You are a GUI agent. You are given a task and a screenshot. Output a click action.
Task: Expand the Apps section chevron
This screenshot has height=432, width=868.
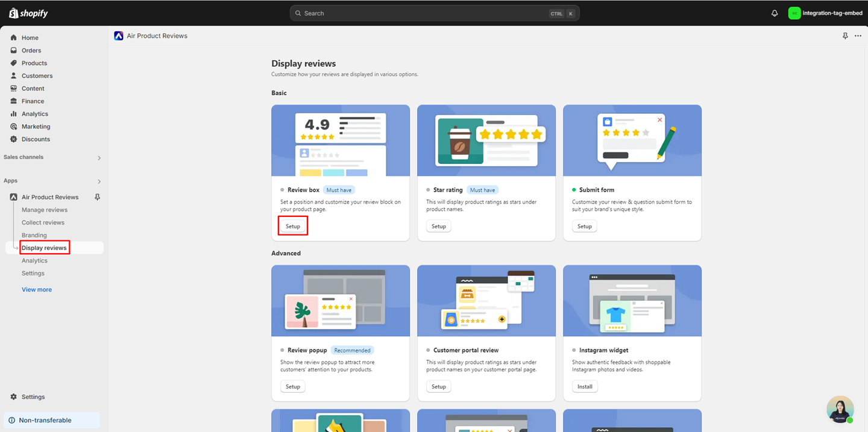tap(99, 181)
